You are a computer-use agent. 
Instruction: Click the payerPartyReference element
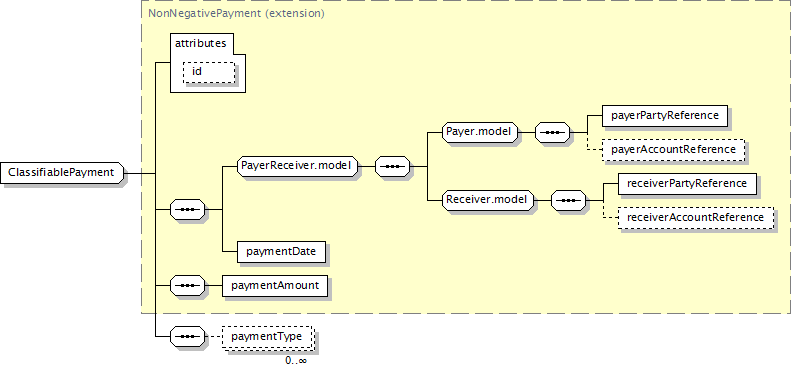pyautogui.click(x=665, y=115)
